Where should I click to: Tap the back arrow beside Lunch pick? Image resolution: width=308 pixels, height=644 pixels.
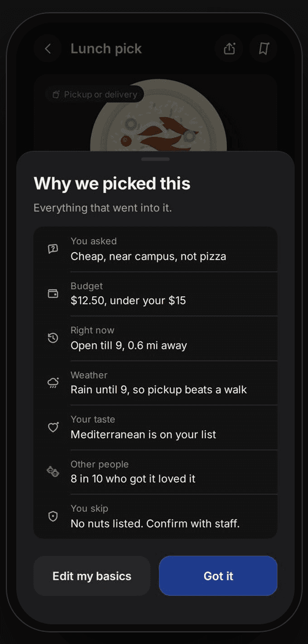pos(48,49)
